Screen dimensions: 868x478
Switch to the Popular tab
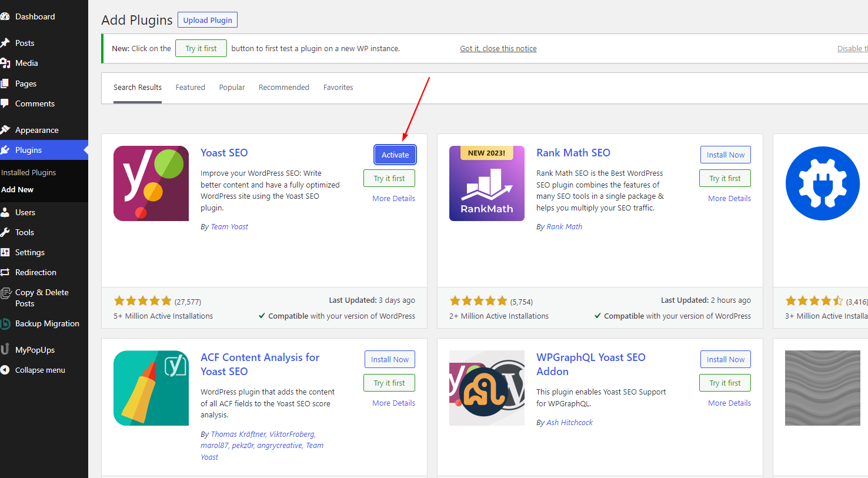coord(232,87)
